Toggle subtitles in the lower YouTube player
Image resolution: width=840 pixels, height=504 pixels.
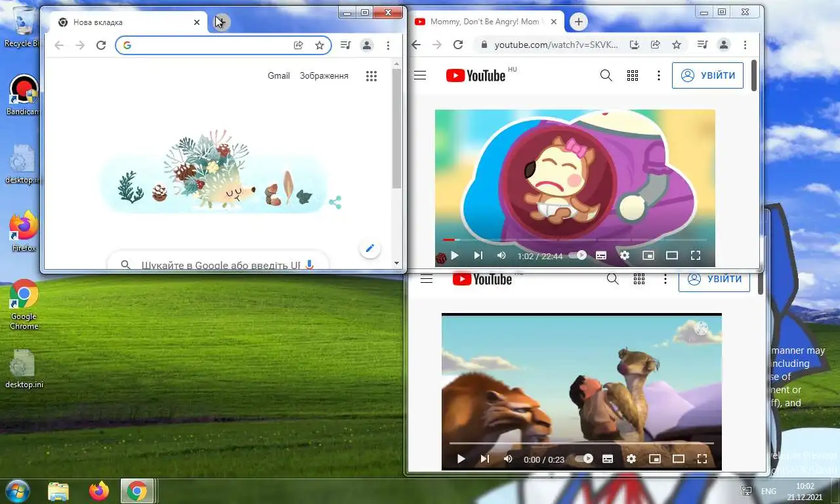pos(608,459)
